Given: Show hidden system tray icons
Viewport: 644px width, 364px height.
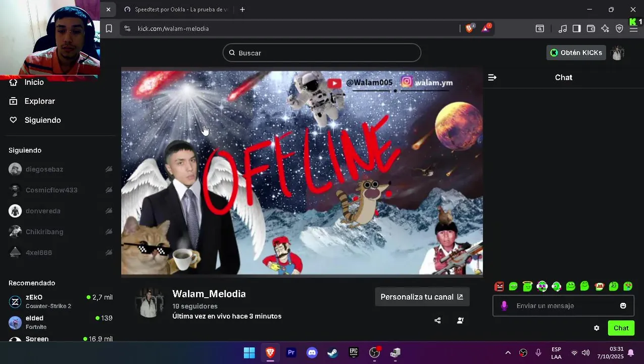Looking at the screenshot, I should pos(508,353).
